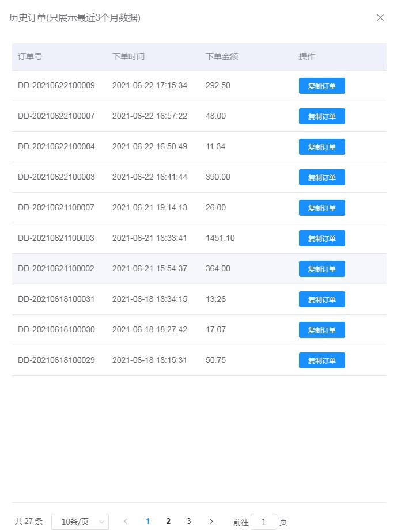Go to previous page arrow
The image size is (401, 532).
point(126,522)
